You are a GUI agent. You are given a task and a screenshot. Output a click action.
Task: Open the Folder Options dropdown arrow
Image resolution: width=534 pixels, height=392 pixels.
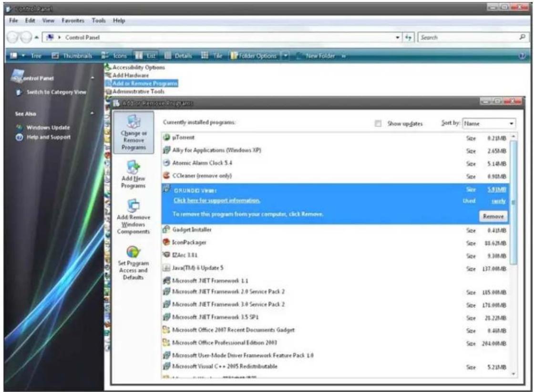coord(286,56)
